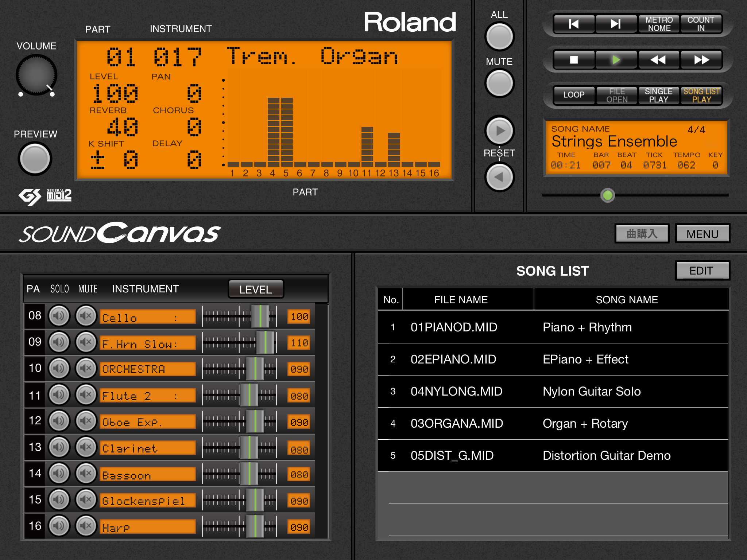Fast forward the song
Screen dimensions: 747x560
pyautogui.click(x=701, y=60)
